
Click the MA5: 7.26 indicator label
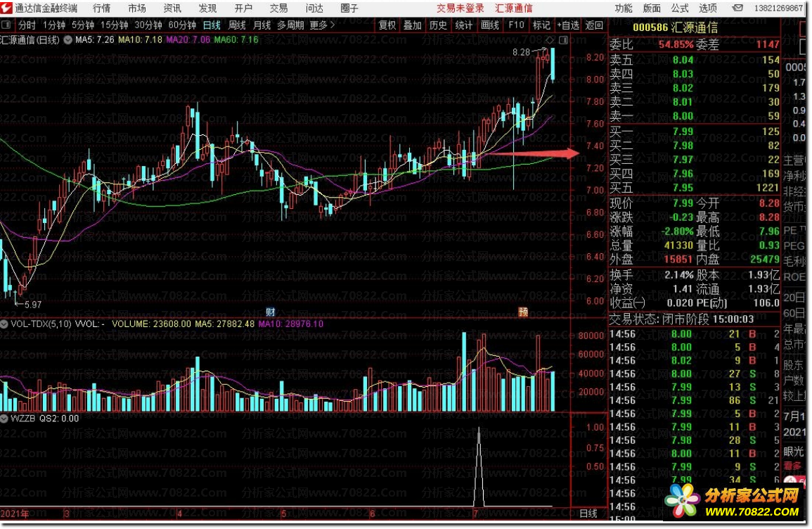[x=95, y=40]
